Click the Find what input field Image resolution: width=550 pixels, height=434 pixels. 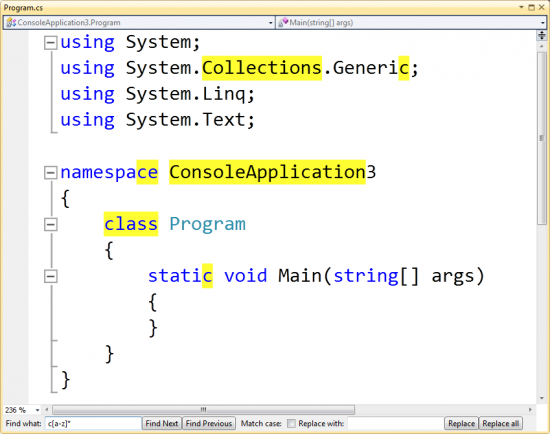[93, 423]
